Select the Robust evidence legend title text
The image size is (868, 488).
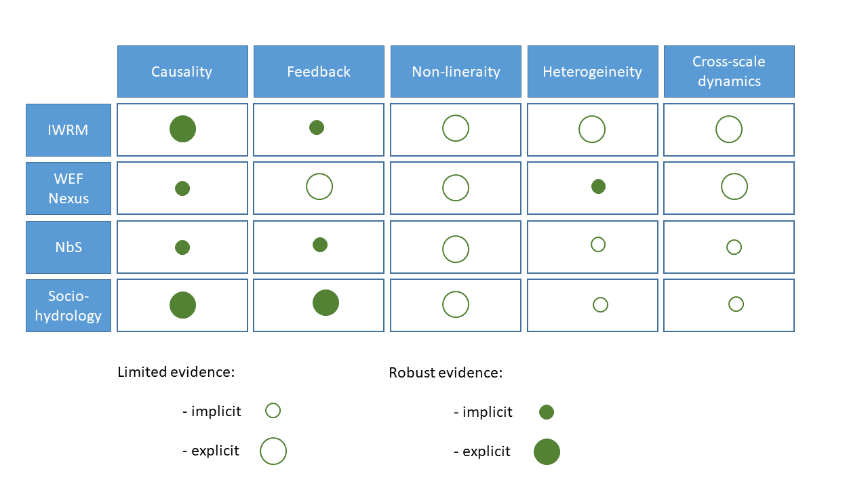(x=446, y=373)
